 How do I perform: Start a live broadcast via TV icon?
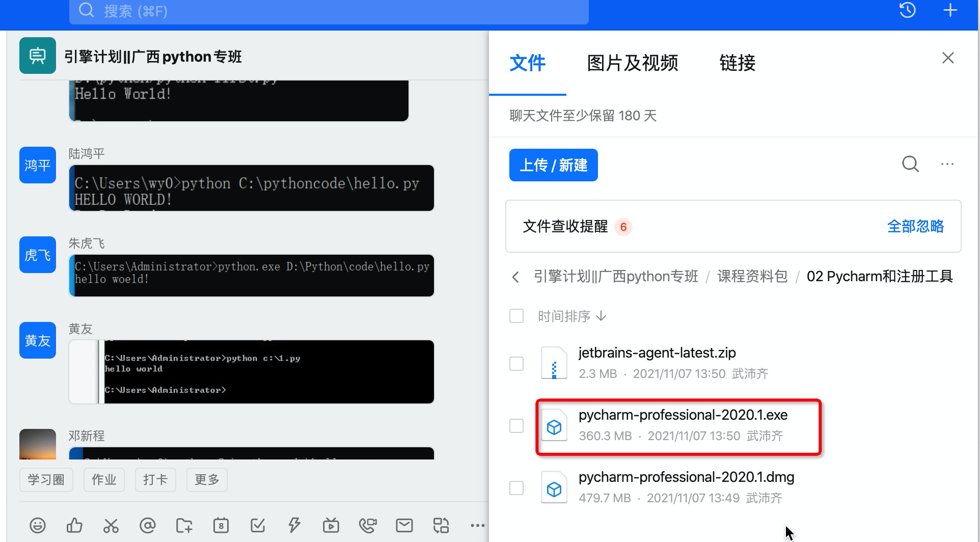(331, 525)
